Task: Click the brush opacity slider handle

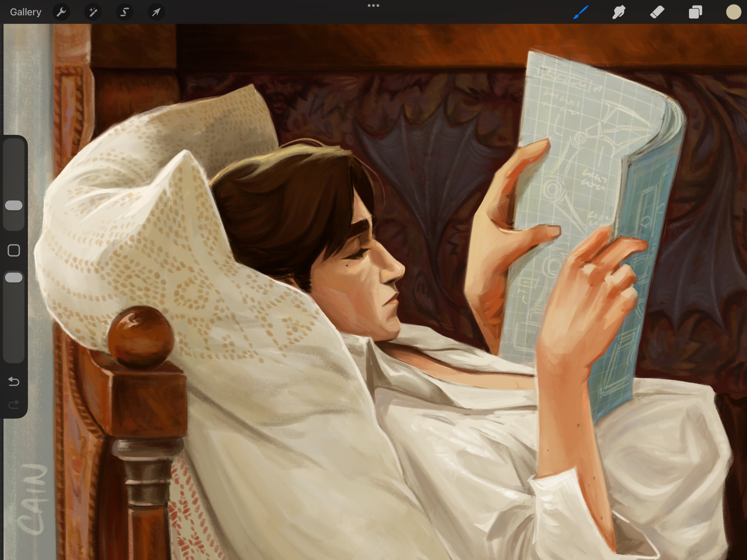Action: [x=14, y=277]
